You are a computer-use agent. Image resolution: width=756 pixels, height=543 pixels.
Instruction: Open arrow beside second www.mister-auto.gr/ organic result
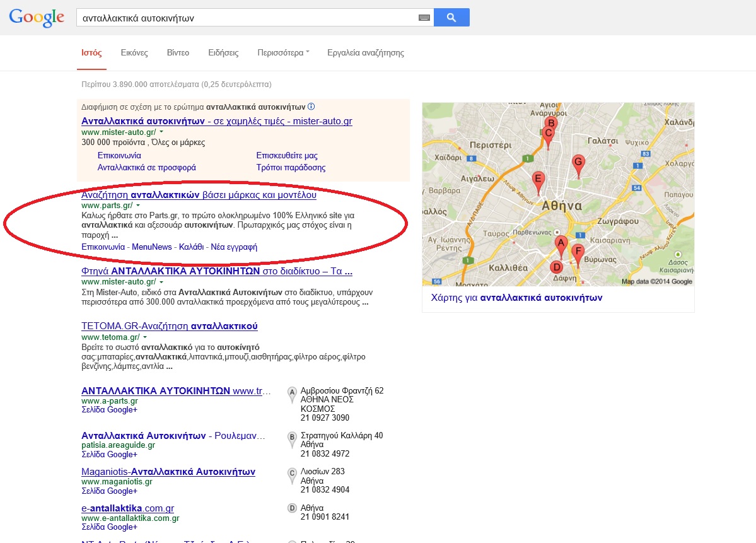(161, 282)
